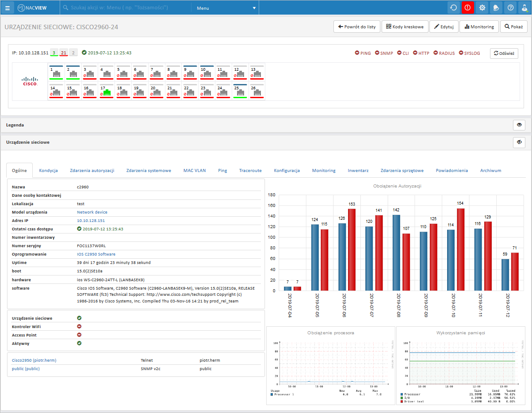Click the 153 red bar for 2019-07-06

(352, 249)
